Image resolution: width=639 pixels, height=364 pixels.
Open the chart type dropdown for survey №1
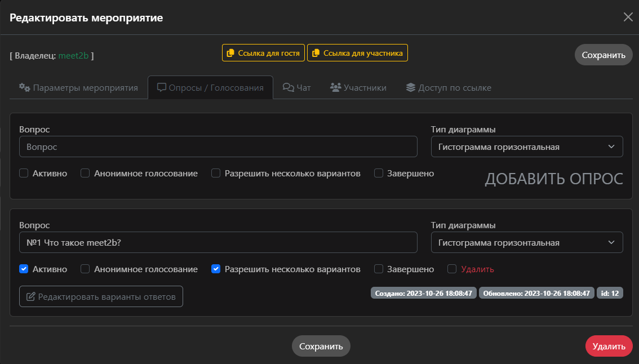click(x=527, y=242)
